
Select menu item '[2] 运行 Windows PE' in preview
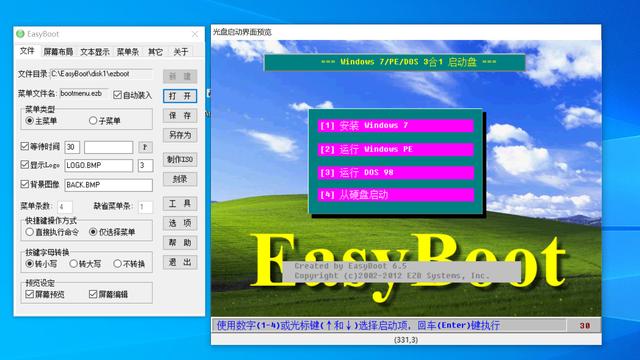coord(396,149)
